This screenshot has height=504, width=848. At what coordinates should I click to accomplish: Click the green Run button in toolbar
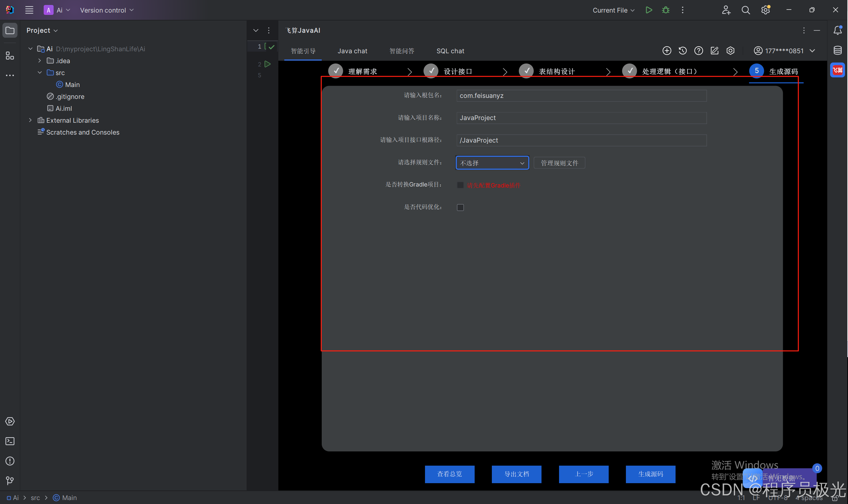[x=648, y=10]
